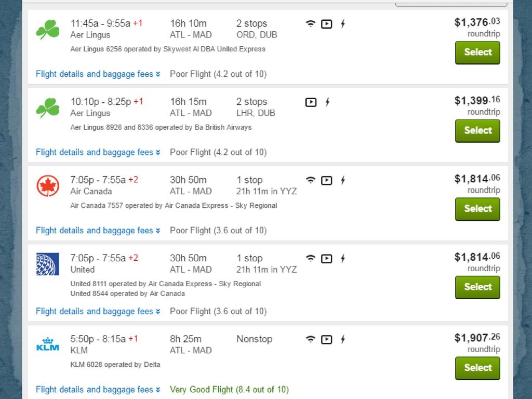
Task: Click the Wi-Fi icon on the $1,376.03 flight
Action: 311,24
